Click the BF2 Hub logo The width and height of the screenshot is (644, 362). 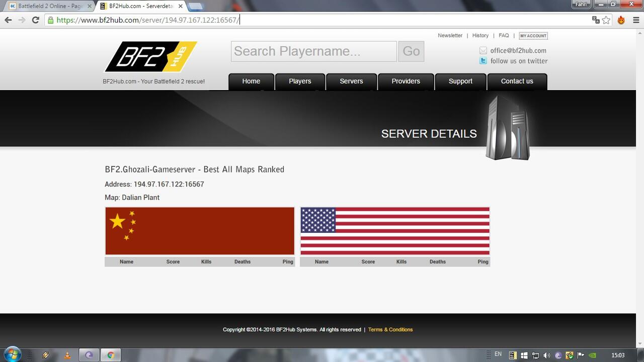[x=150, y=57]
